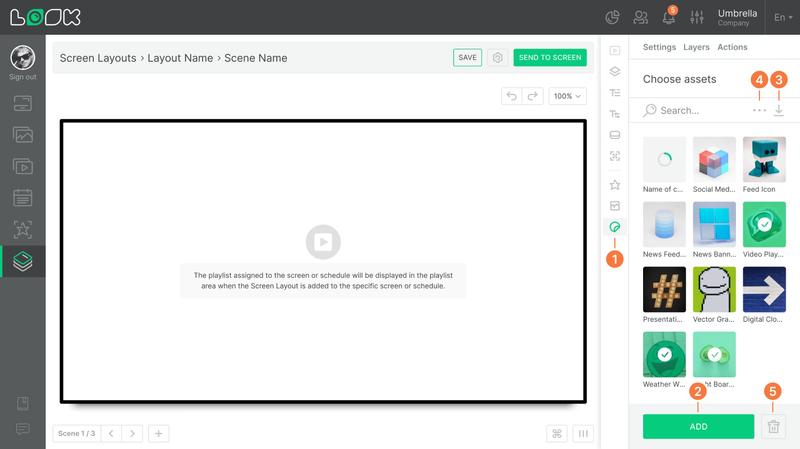The image size is (800, 449).
Task: Select the Vector Gra... asset thumbnail
Action: 714,289
